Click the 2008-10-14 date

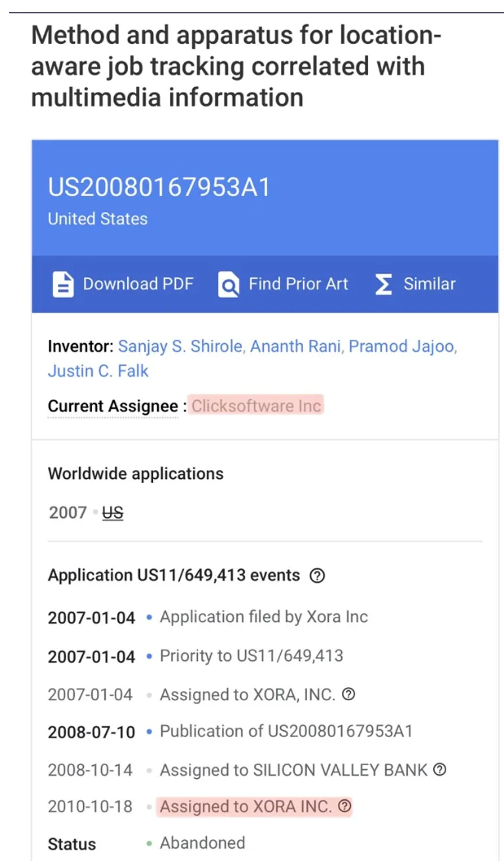click(90, 770)
